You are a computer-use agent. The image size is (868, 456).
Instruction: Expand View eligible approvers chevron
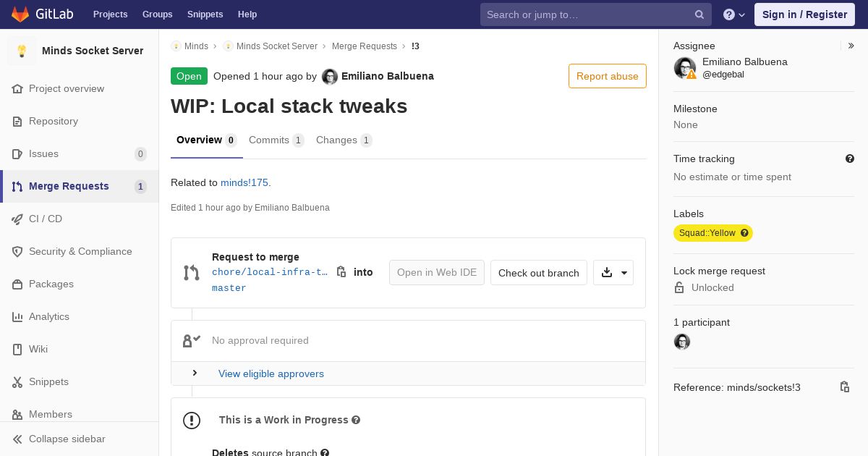[195, 373]
